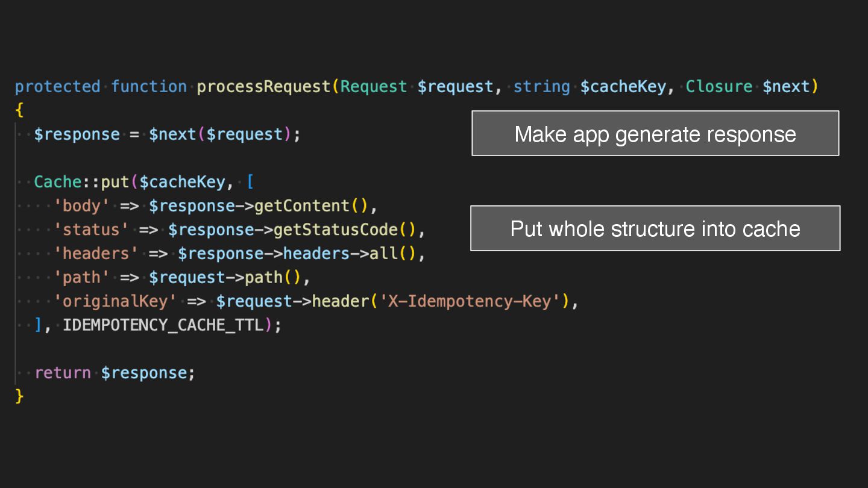Click the protected keyword
The height and width of the screenshot is (488, 868).
57,87
